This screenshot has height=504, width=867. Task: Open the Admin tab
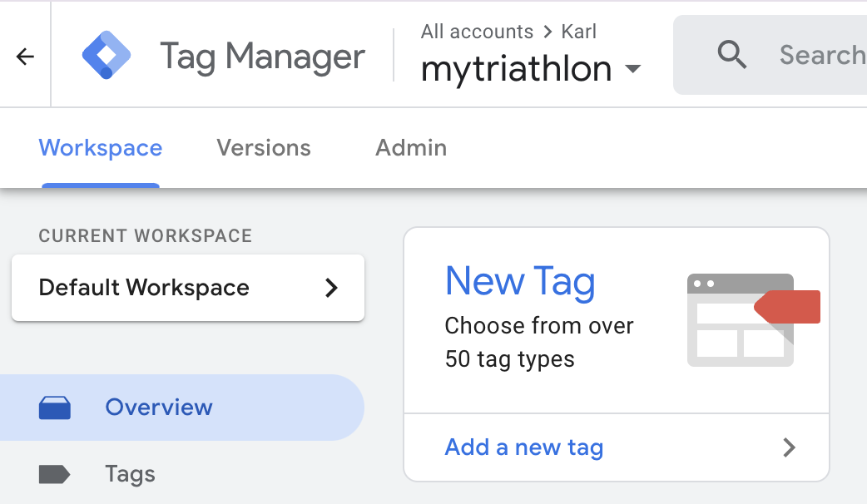(x=411, y=148)
